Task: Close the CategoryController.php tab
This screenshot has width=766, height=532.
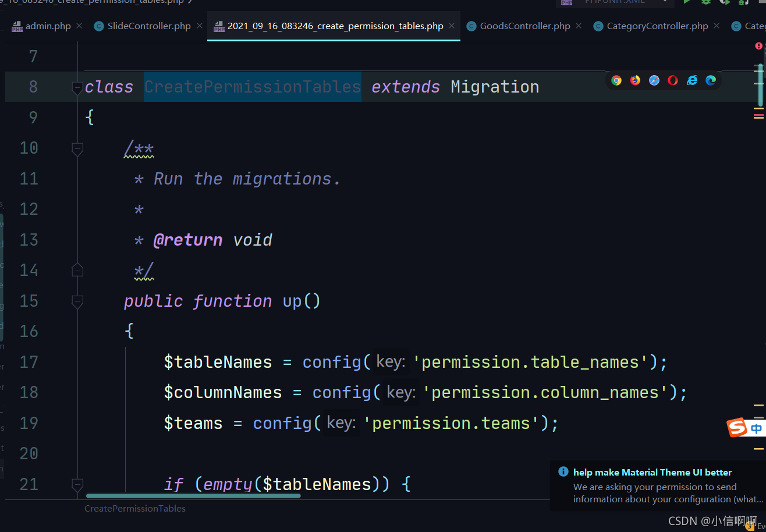Action: [717, 26]
